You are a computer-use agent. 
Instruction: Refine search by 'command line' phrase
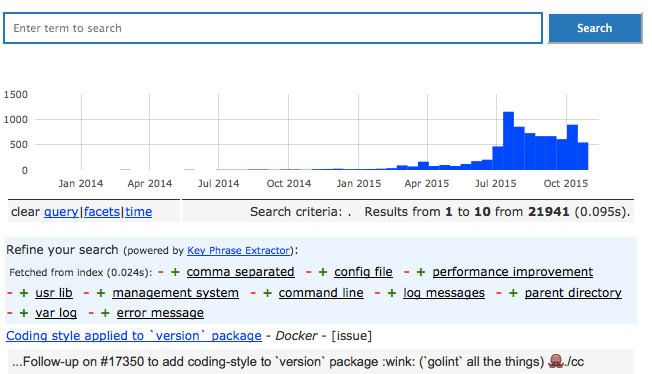[321, 293]
